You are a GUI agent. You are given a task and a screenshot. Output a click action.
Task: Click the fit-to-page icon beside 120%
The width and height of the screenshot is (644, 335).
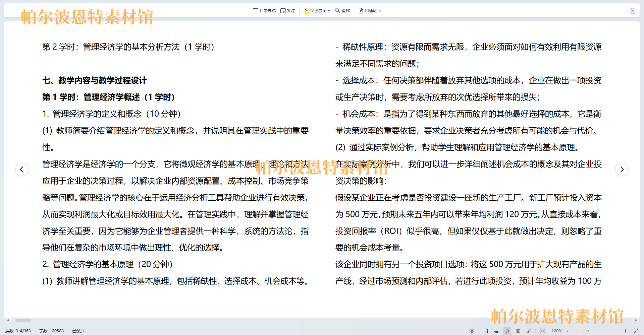point(542,331)
